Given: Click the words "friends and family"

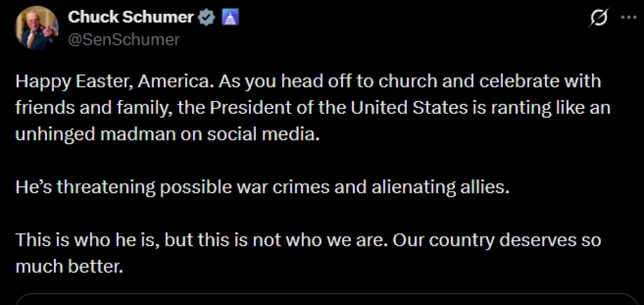Looking at the screenshot, I should [x=94, y=108].
